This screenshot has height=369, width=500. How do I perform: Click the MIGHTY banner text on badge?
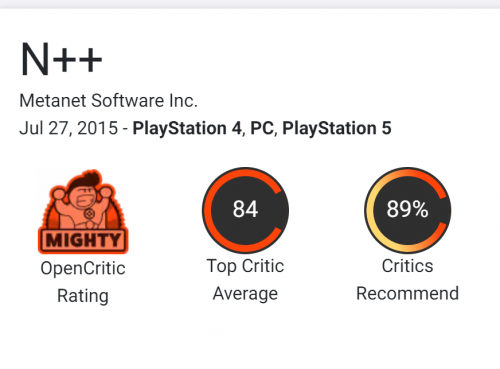click(x=83, y=240)
